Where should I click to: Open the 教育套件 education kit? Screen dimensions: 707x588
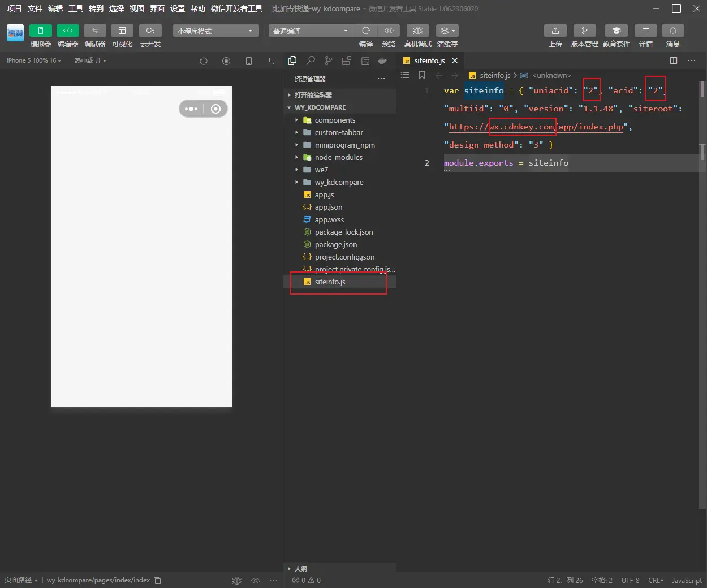617,31
